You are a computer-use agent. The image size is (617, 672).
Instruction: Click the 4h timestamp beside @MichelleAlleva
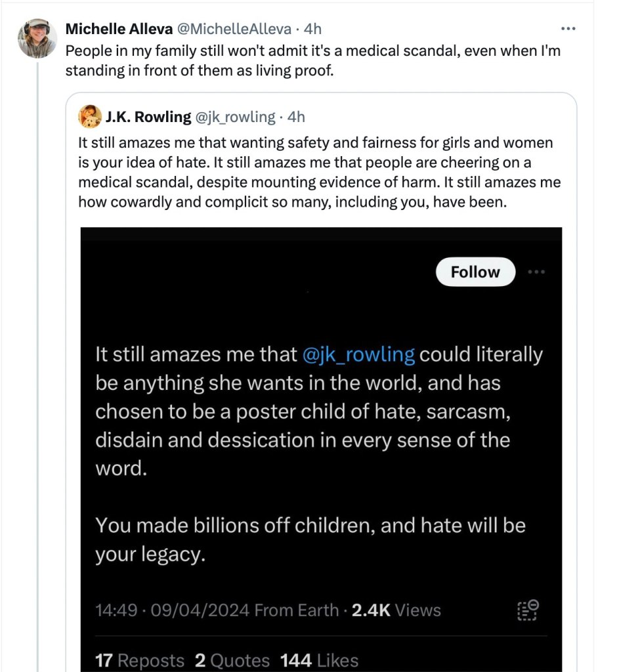tap(313, 29)
